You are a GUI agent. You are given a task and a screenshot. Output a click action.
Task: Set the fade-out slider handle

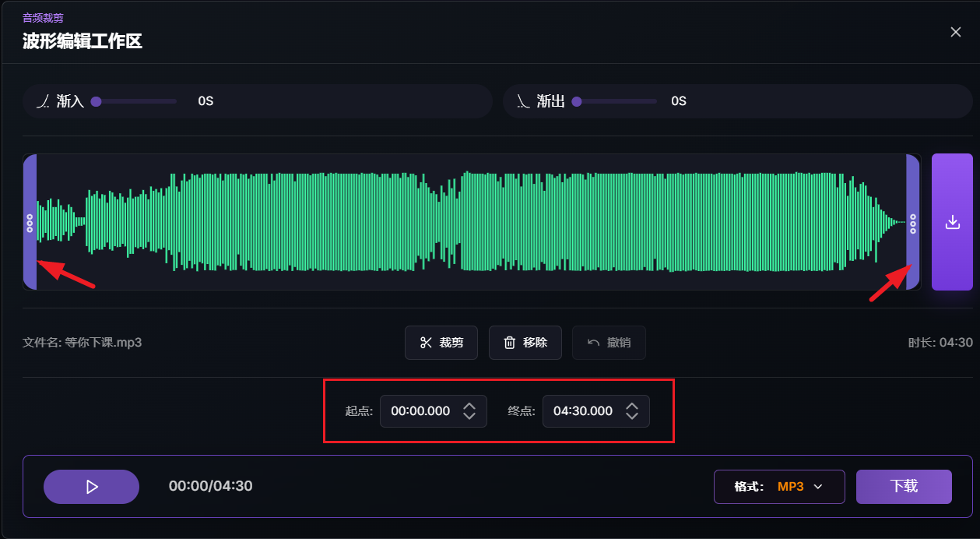pos(577,101)
